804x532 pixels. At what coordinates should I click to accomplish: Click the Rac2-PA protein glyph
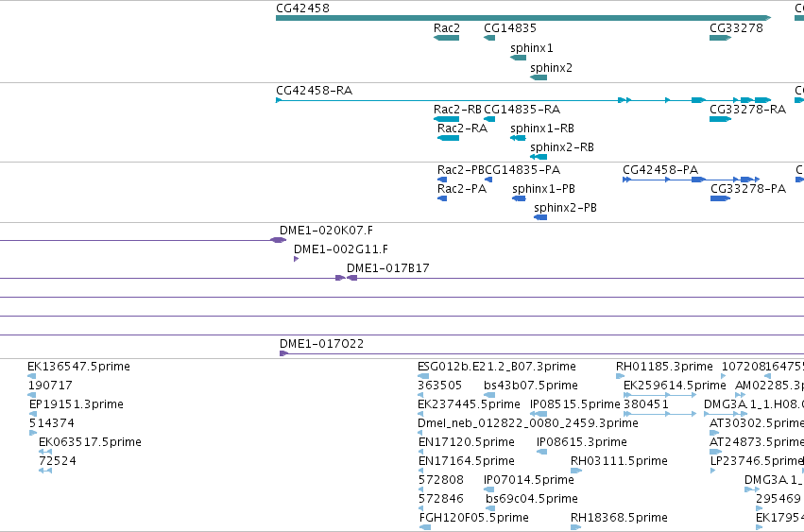click(442, 198)
